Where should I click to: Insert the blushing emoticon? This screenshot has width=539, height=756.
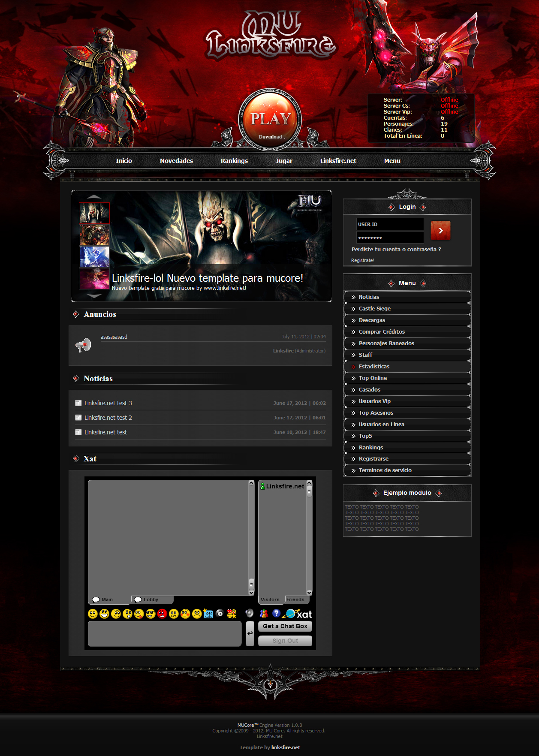[x=185, y=614]
